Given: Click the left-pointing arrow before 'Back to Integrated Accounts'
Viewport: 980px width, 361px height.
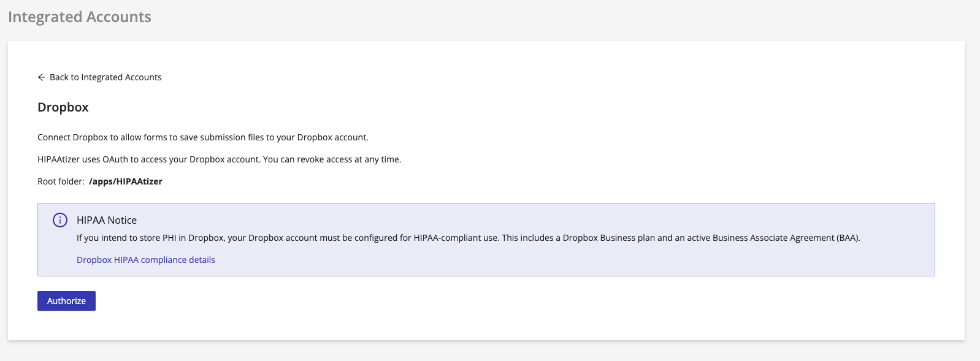Looking at the screenshot, I should [x=41, y=77].
